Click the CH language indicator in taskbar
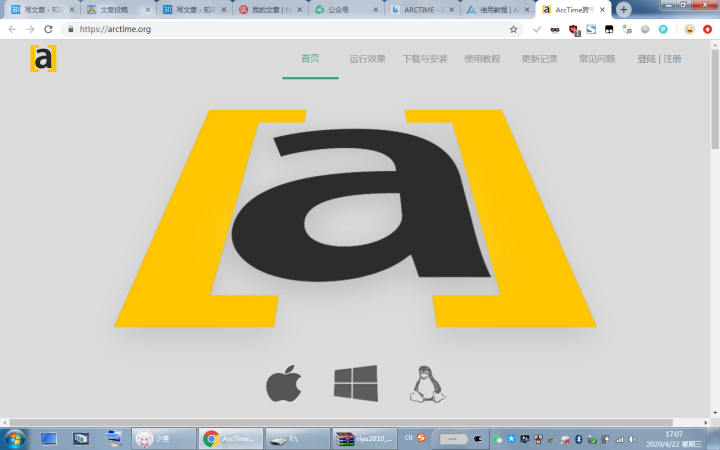720x450 pixels. pyautogui.click(x=408, y=438)
